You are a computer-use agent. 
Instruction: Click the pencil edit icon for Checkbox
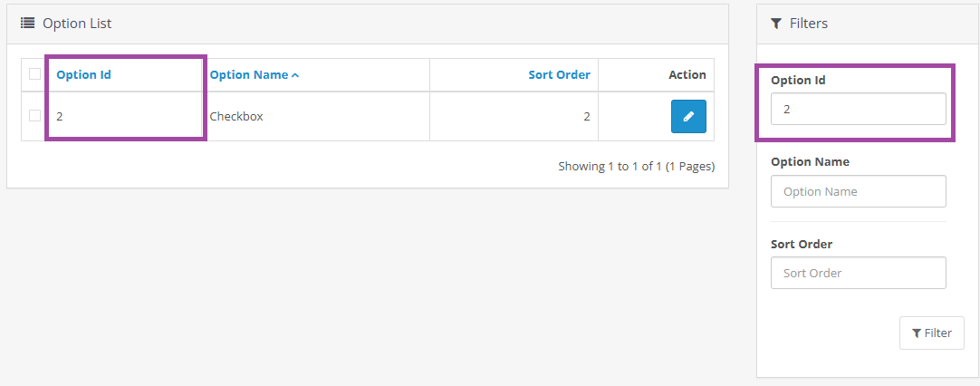coord(688,116)
